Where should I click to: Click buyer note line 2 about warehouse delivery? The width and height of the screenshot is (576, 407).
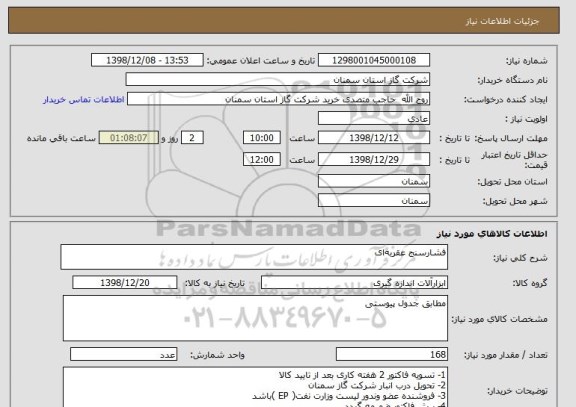click(x=377, y=386)
